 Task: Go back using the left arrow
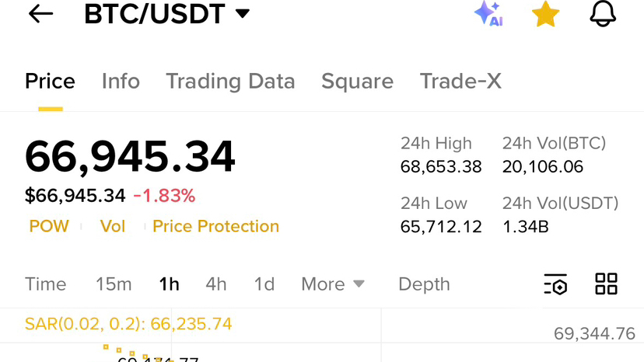(40, 14)
